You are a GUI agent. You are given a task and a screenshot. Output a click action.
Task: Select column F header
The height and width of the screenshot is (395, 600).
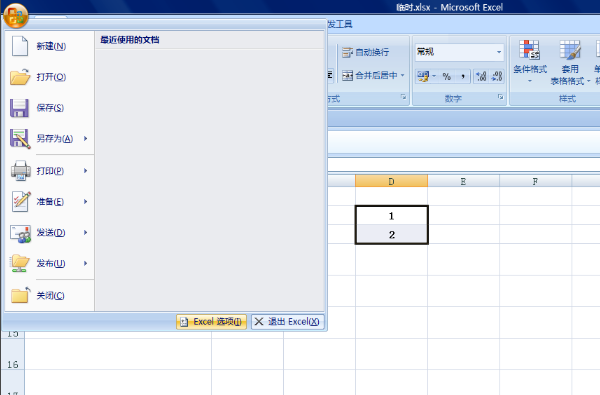pos(535,181)
